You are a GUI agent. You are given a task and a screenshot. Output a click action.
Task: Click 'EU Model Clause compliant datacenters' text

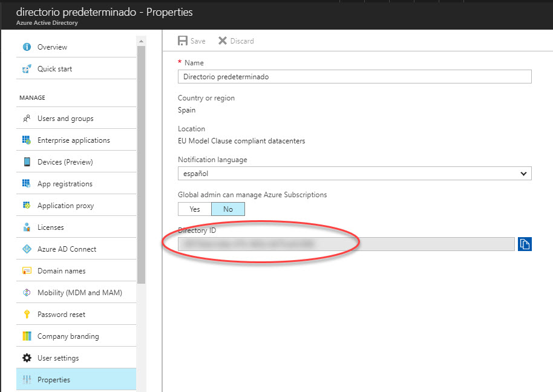click(x=241, y=141)
